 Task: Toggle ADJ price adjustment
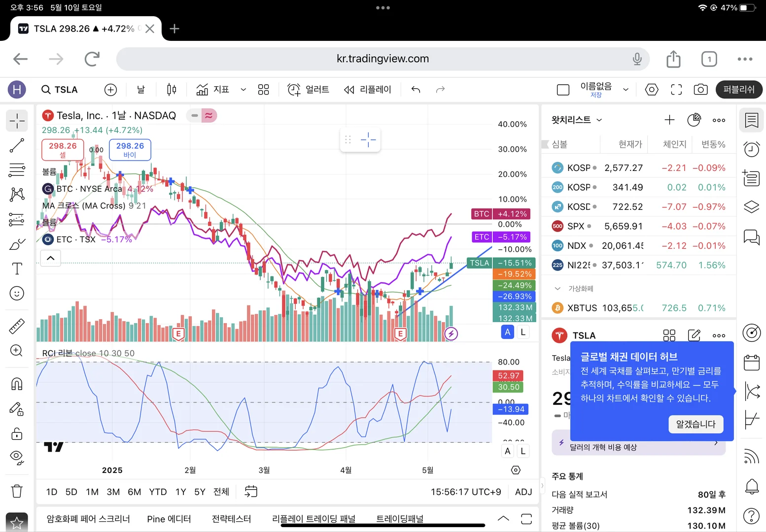(x=523, y=492)
